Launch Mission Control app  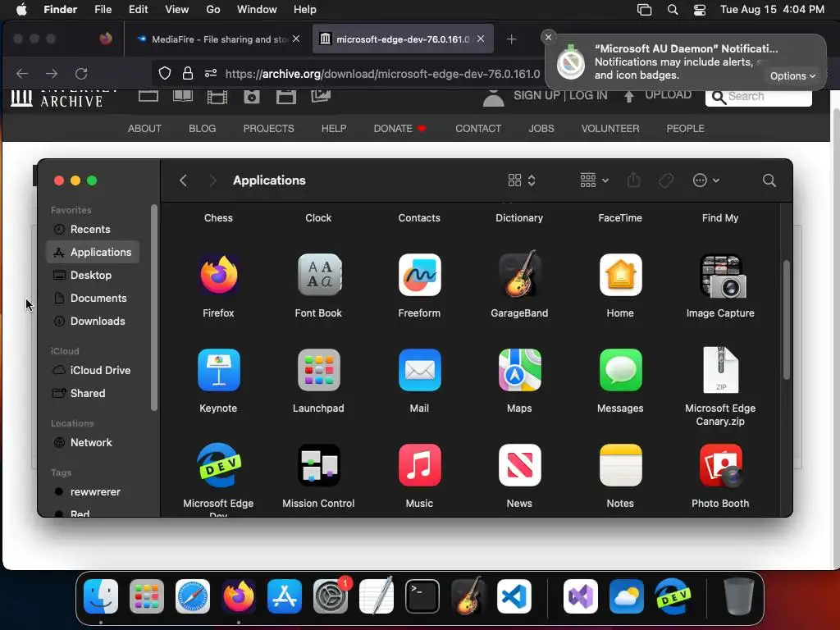(x=319, y=465)
